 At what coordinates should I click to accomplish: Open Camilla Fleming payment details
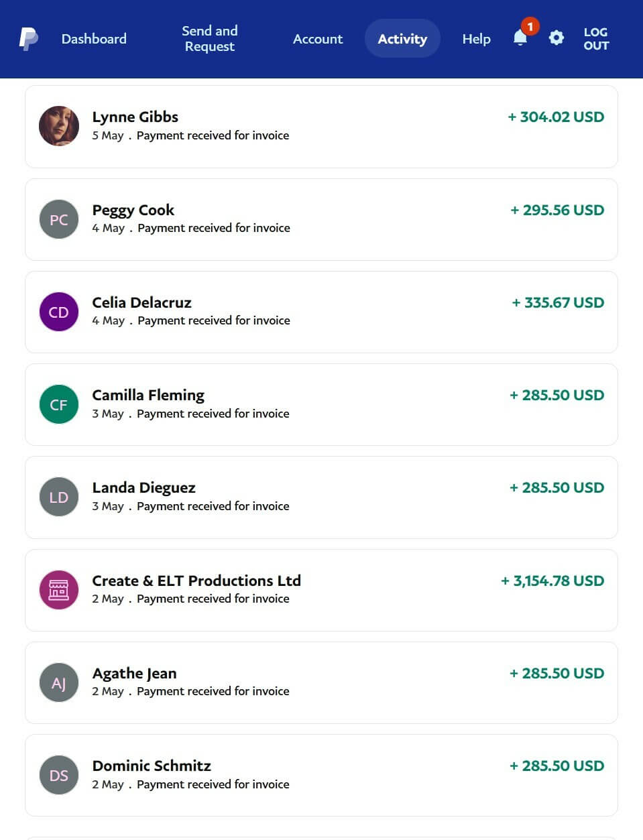148,395
